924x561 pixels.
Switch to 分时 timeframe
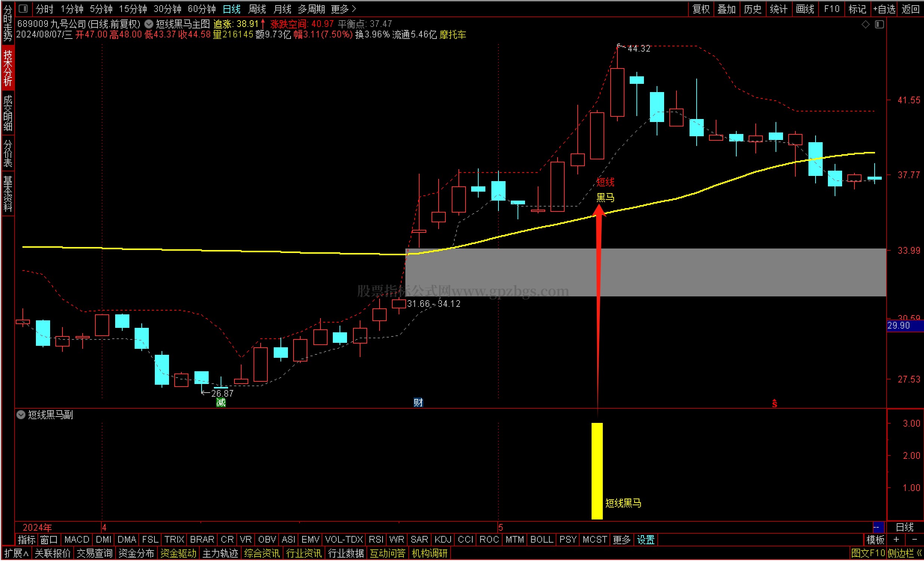click(x=44, y=9)
